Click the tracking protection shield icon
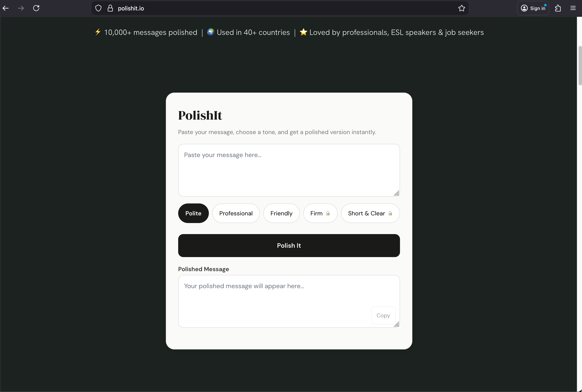The width and height of the screenshot is (582, 392). tap(98, 8)
